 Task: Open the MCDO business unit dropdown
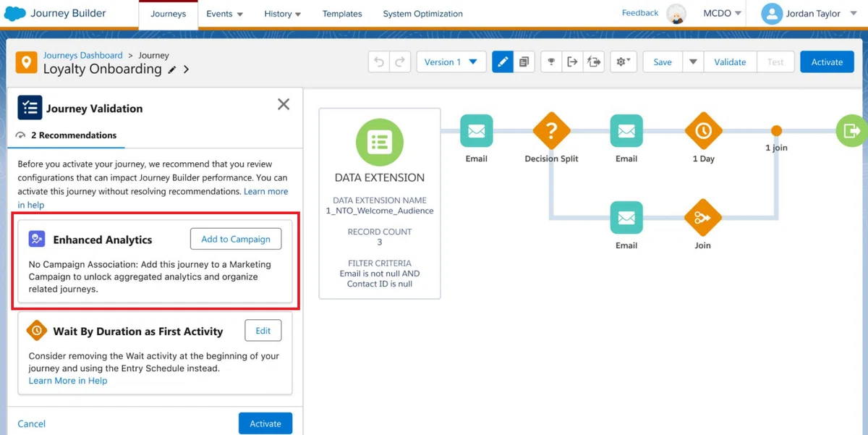pos(722,14)
